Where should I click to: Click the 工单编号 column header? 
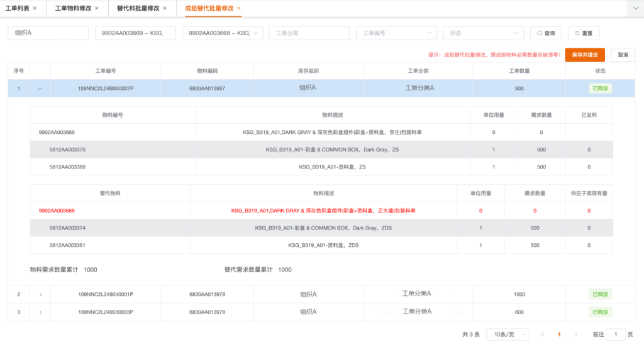[x=106, y=71]
